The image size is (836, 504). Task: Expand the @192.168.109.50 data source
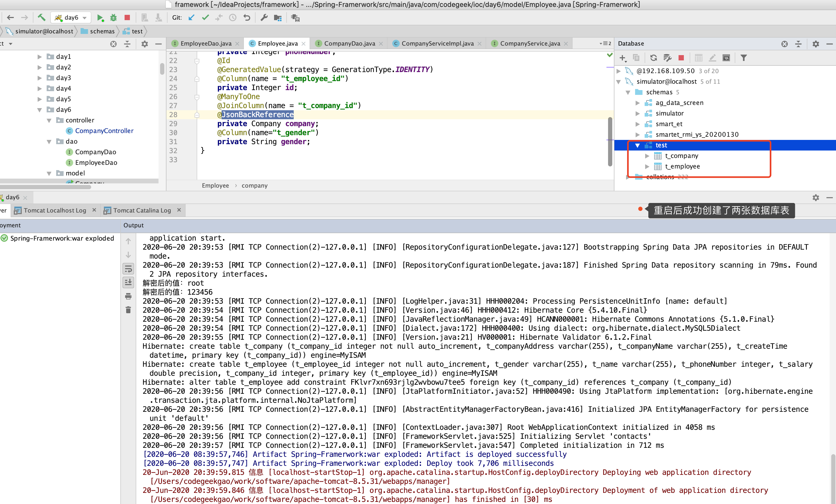coord(618,71)
